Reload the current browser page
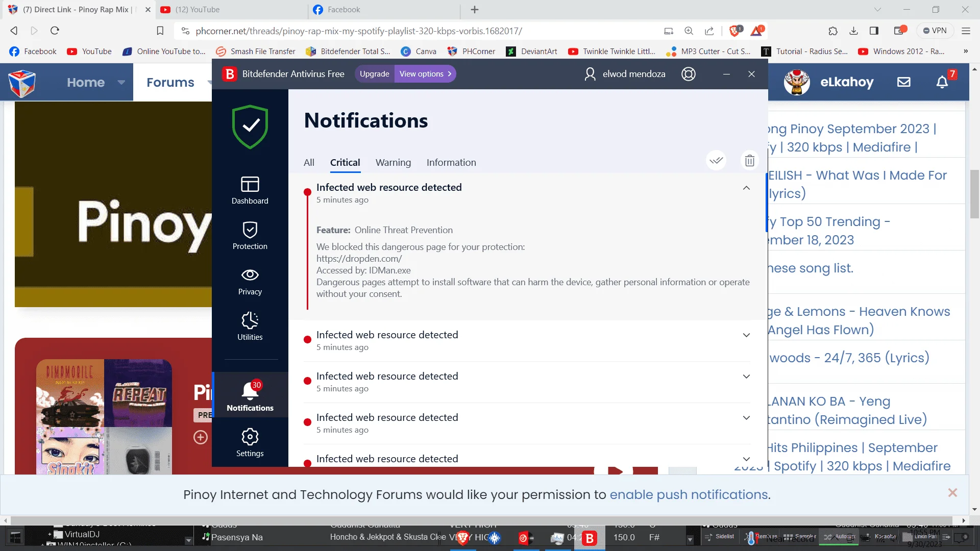 (55, 31)
